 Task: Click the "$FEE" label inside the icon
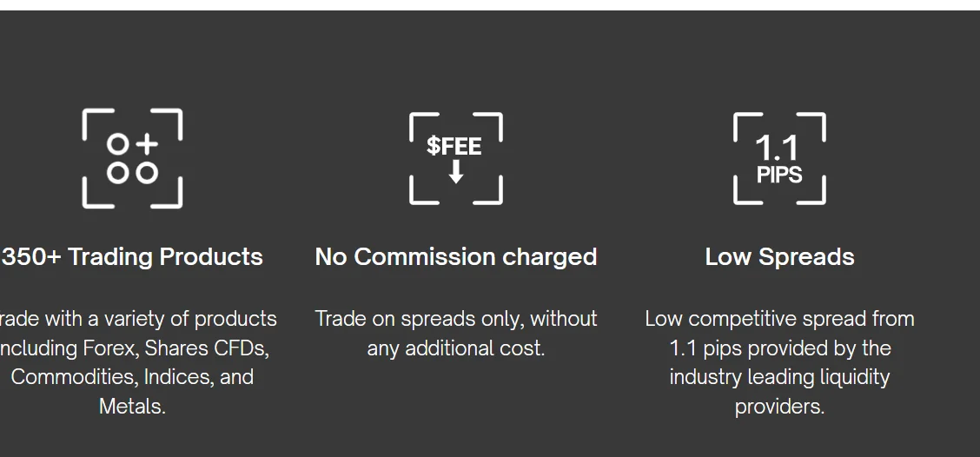click(454, 145)
